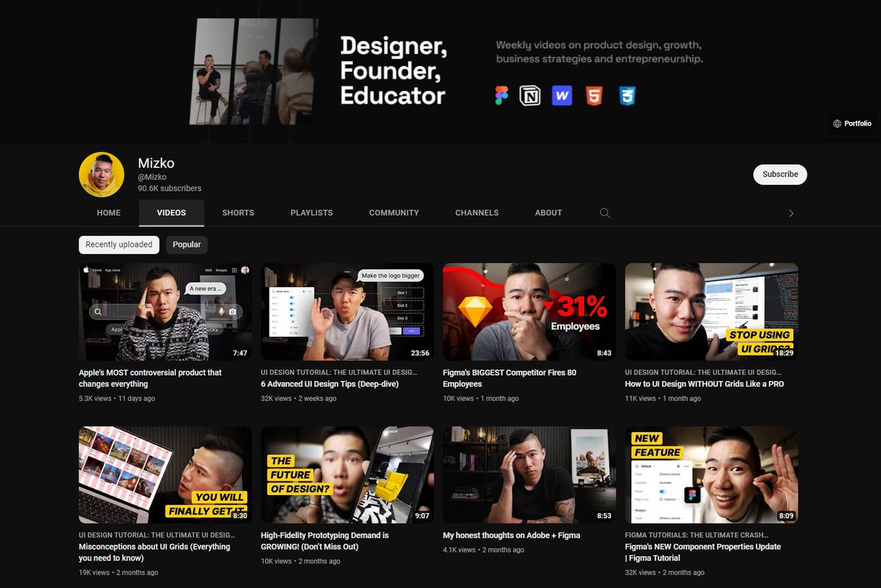Viewport: 881px width, 588px height.
Task: Click playlist label above 'Misconceptions about UI Grids'
Action: pyautogui.click(x=156, y=536)
